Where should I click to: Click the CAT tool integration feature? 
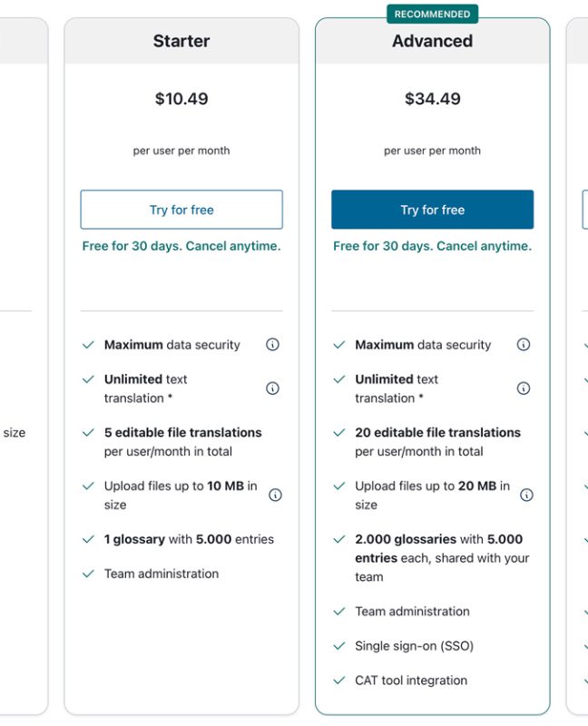click(x=411, y=680)
